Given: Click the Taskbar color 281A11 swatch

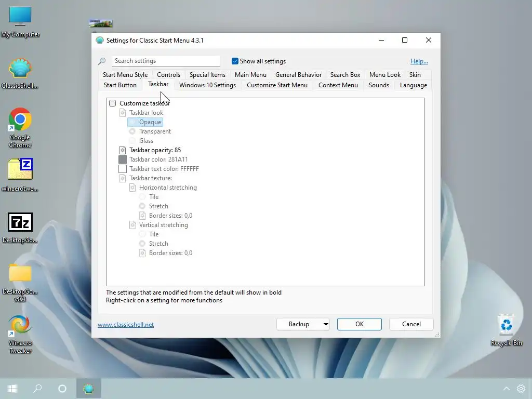Looking at the screenshot, I should (123, 159).
